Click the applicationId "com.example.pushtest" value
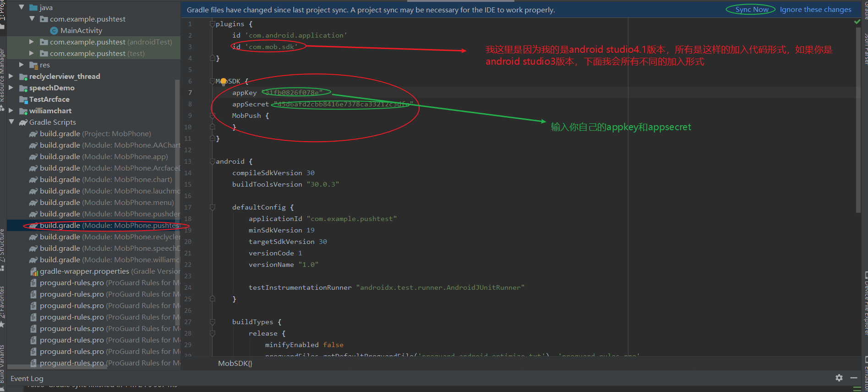The image size is (868, 392). (x=352, y=219)
